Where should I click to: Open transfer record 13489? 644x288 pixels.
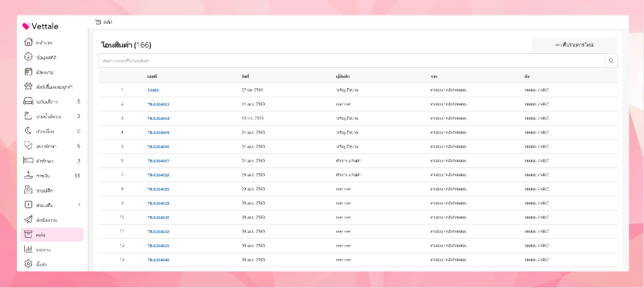(x=153, y=90)
